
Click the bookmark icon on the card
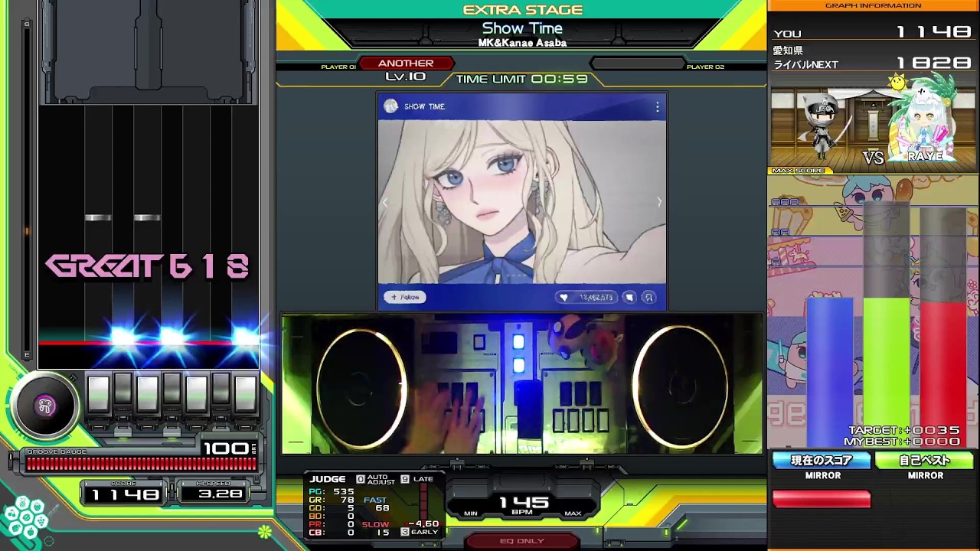(x=648, y=297)
